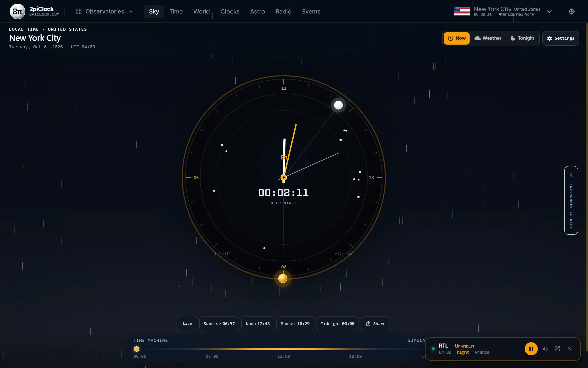This screenshot has width=588, height=368.
Task: Click the 06:00 mark on timeline
Action: pos(212,356)
